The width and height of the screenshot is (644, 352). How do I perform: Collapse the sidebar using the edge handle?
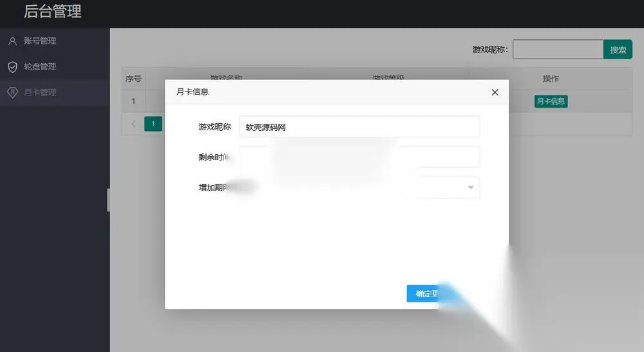coord(108,200)
